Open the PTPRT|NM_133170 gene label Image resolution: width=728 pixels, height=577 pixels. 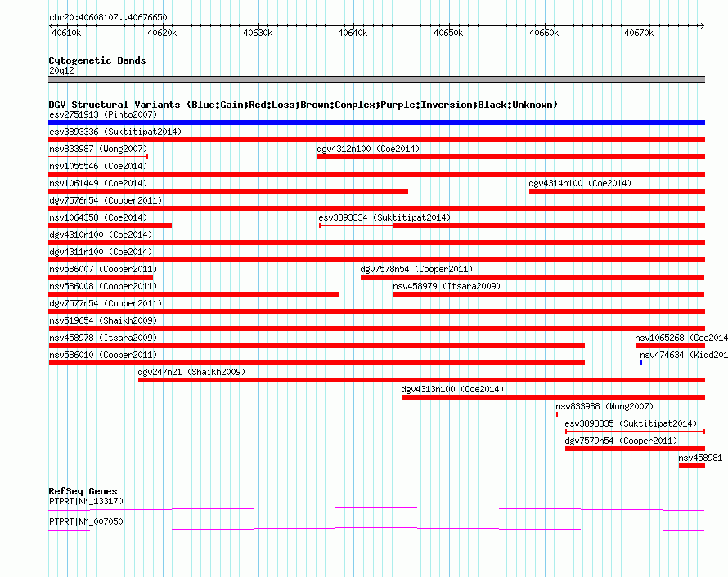click(x=86, y=501)
